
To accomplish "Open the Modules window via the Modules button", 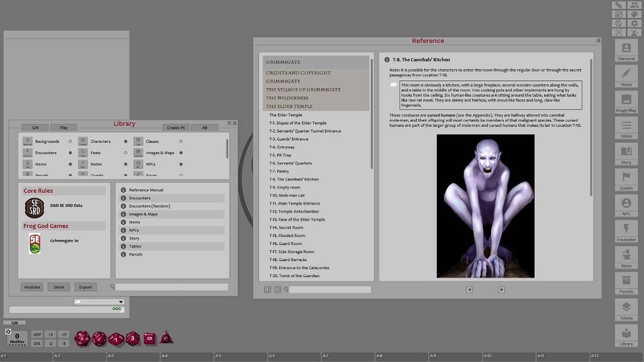I will click(x=32, y=287).
